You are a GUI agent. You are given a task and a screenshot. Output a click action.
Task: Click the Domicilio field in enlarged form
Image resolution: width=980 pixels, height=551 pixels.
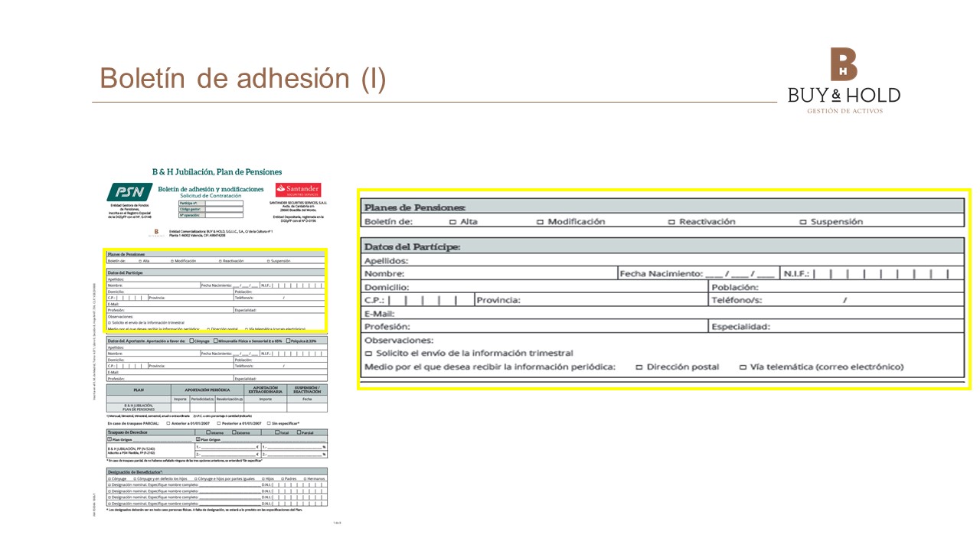click(x=534, y=287)
